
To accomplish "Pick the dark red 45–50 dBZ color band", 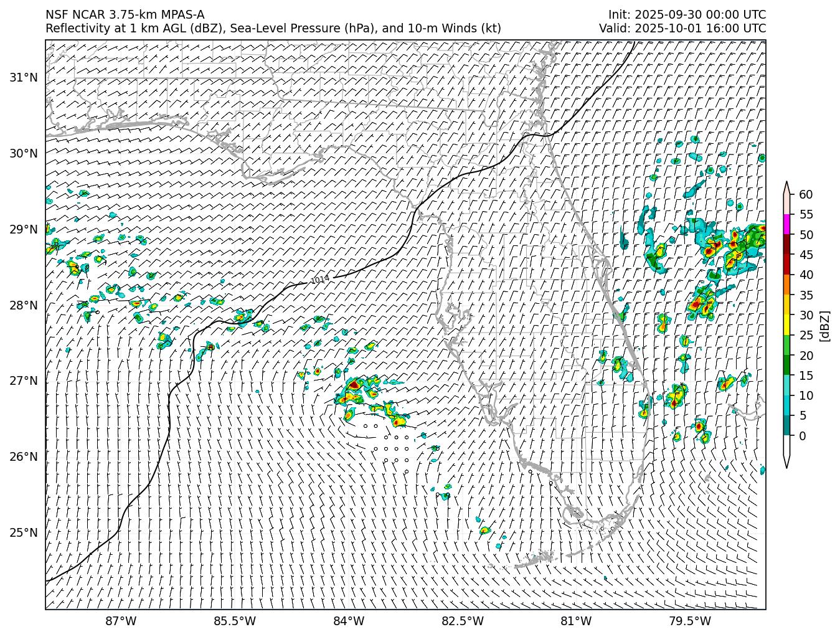I will click(786, 244).
